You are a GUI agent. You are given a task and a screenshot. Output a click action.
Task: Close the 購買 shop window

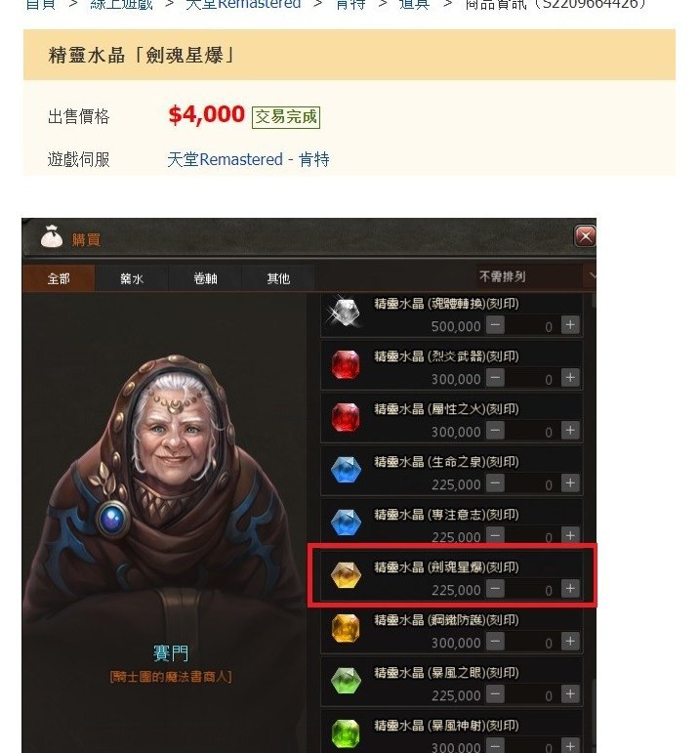[585, 236]
